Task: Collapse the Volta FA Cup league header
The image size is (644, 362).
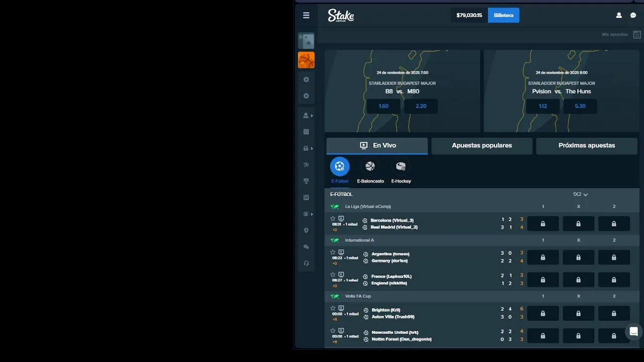Action: coord(482,296)
